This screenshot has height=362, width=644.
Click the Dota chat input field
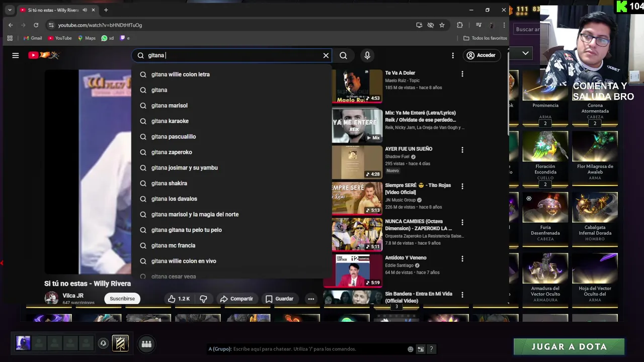tap(306, 349)
